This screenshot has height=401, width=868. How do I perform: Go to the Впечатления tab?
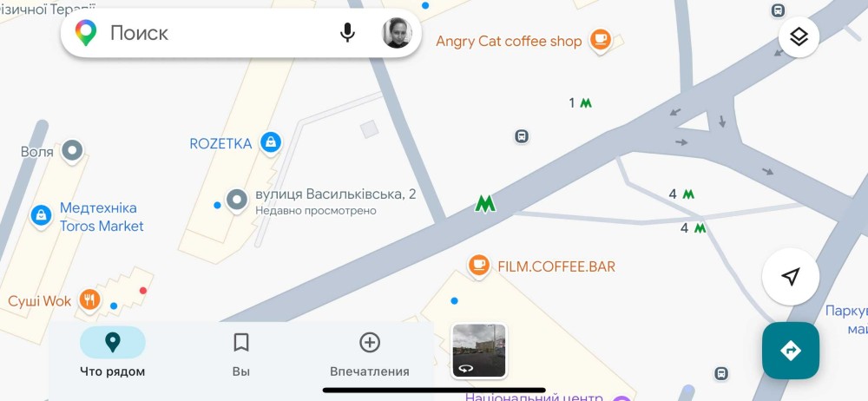coord(369,352)
